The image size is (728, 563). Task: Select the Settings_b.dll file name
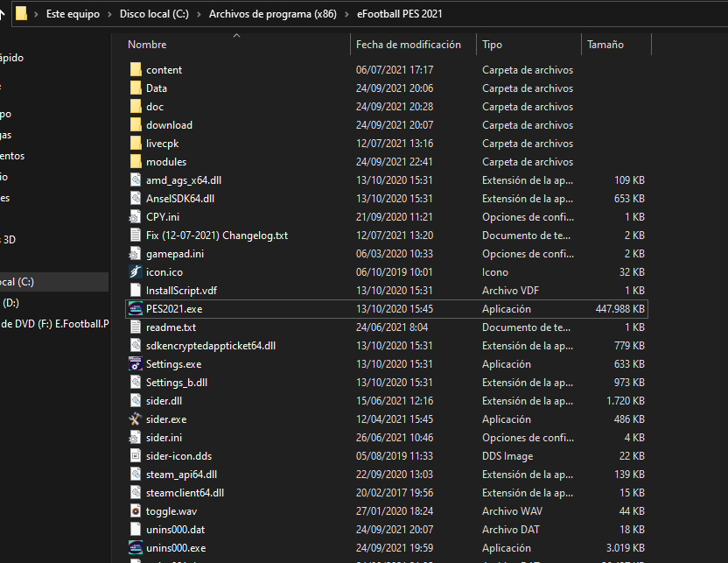(177, 383)
